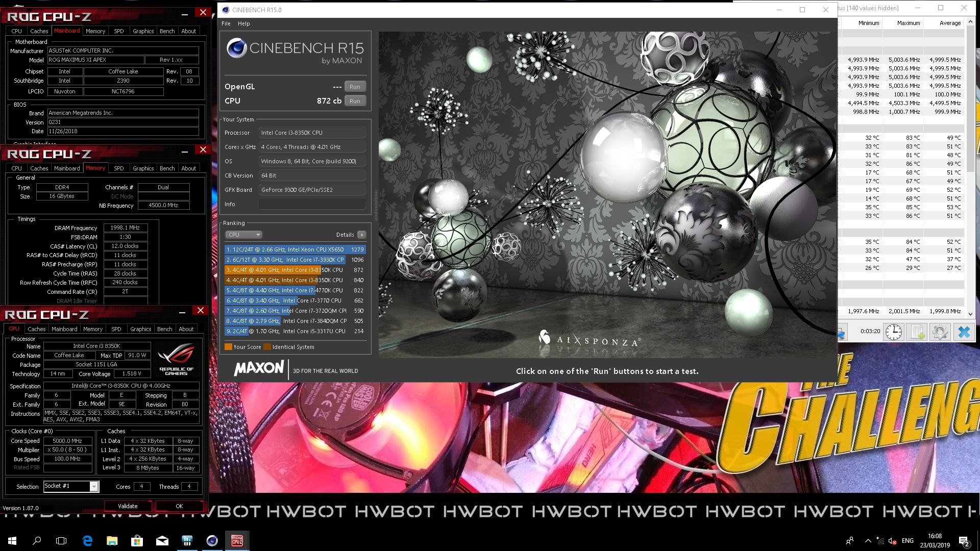Select ranking row i7-3930K 1096
The image size is (980, 551).
pos(295,260)
